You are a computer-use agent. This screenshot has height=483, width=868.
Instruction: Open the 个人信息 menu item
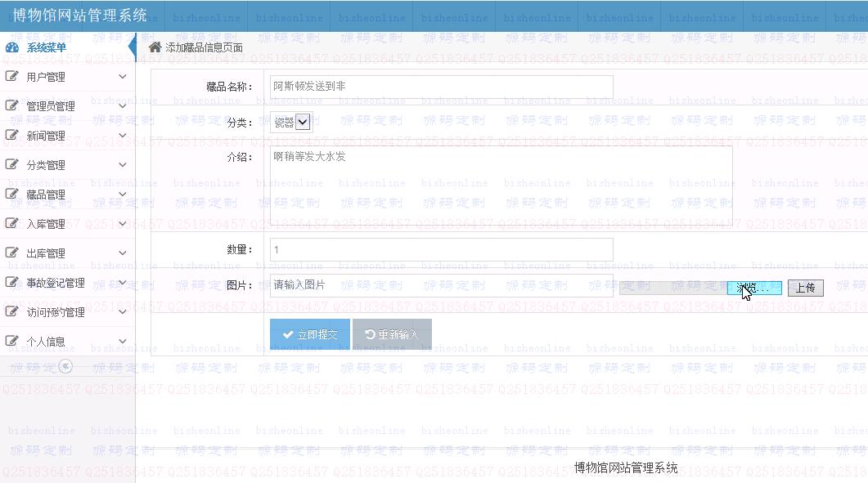(x=68, y=342)
